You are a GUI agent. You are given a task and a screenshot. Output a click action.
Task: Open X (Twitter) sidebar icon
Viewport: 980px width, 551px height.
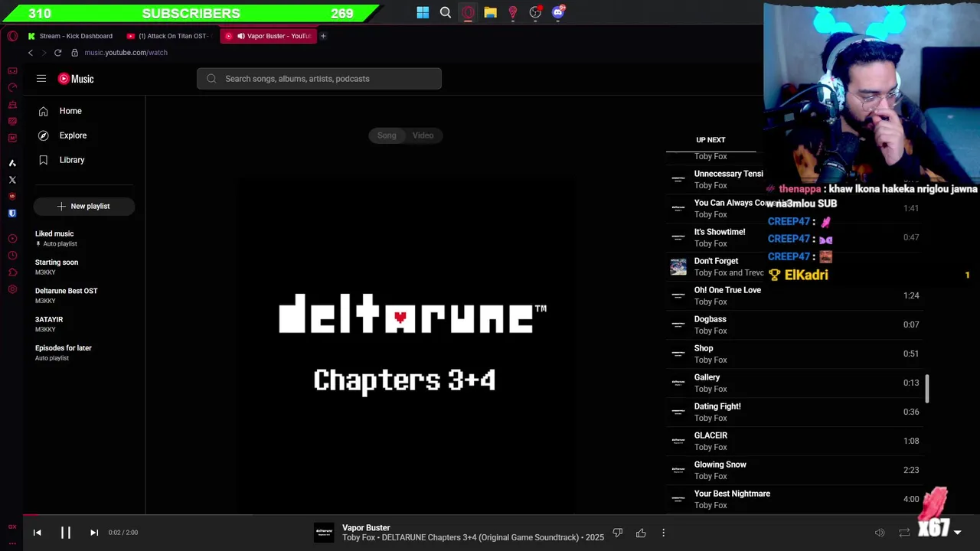[x=12, y=180]
